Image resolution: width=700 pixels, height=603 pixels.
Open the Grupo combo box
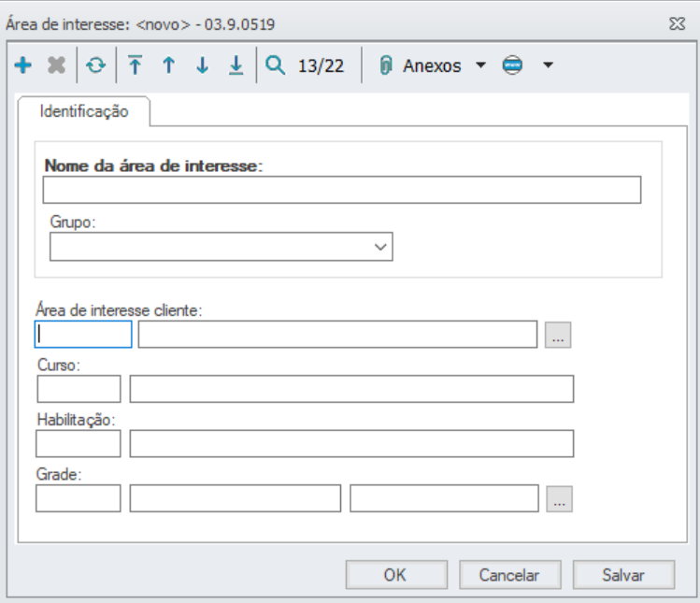[221, 247]
